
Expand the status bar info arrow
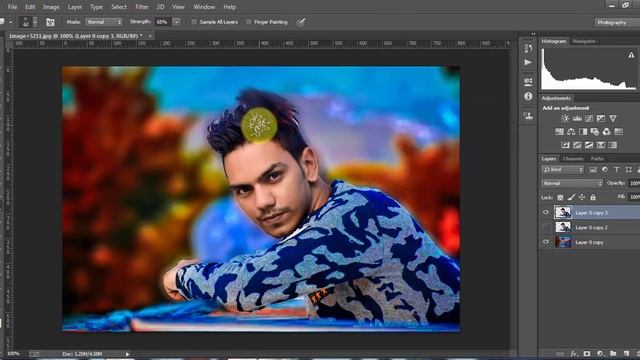tap(127, 354)
